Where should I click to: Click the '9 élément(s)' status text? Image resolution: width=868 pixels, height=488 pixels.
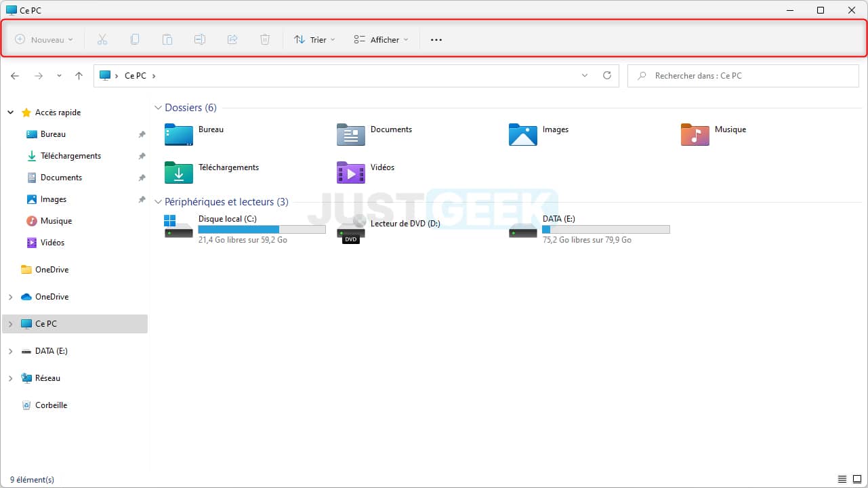point(32,479)
